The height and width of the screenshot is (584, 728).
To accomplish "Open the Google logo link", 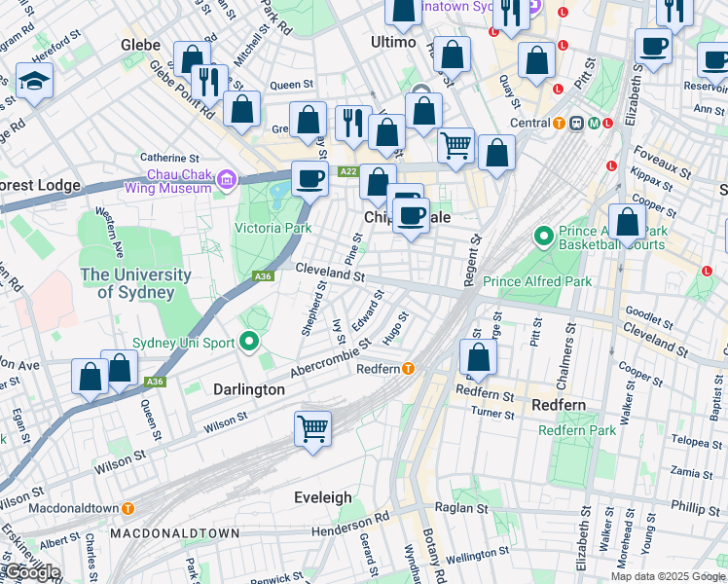I will [31, 572].
